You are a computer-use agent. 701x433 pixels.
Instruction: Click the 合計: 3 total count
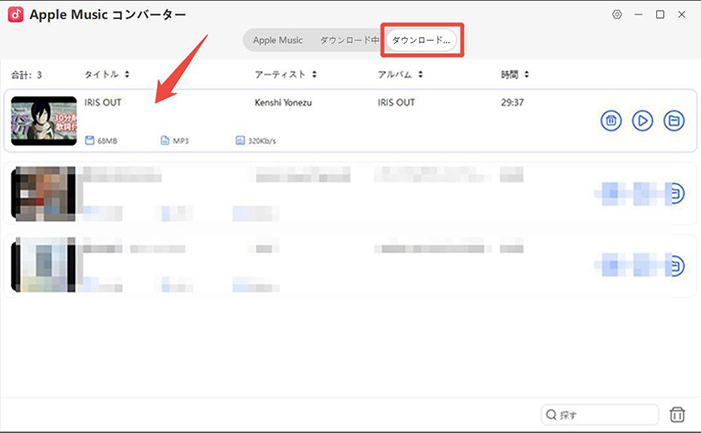[x=26, y=75]
